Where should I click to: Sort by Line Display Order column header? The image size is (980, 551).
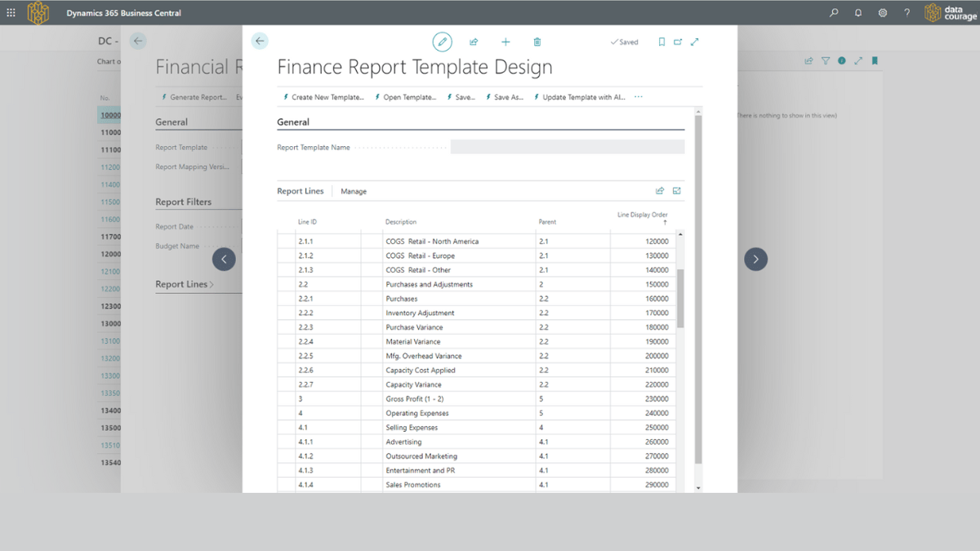642,216
